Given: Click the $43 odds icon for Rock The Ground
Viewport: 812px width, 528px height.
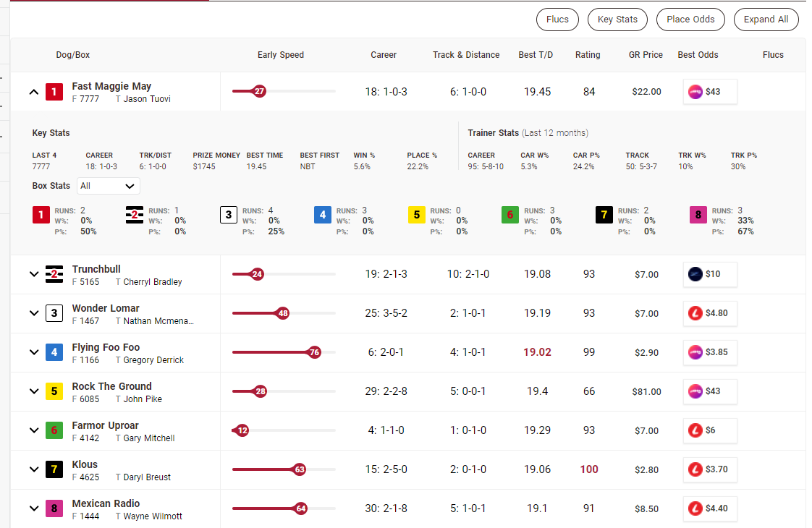Looking at the screenshot, I should click(x=709, y=391).
